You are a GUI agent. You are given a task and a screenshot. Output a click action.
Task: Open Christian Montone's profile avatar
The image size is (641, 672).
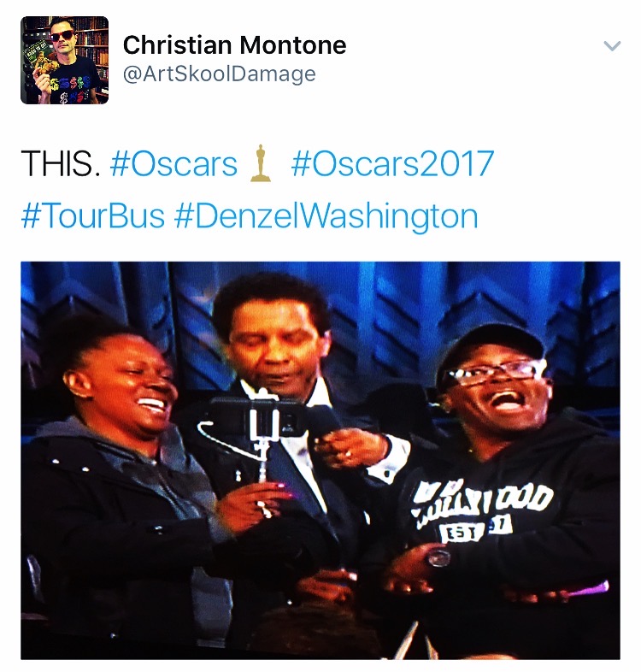(64, 60)
